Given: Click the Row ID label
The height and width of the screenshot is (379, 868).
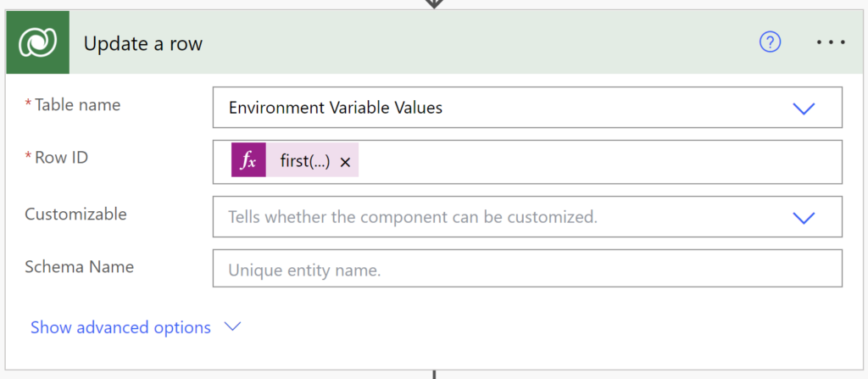Looking at the screenshot, I should click(x=61, y=158).
